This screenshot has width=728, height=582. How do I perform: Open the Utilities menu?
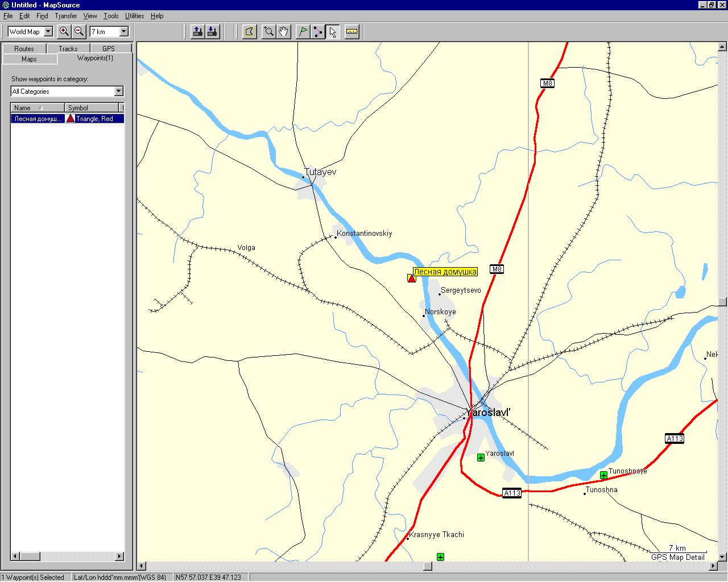pos(135,16)
